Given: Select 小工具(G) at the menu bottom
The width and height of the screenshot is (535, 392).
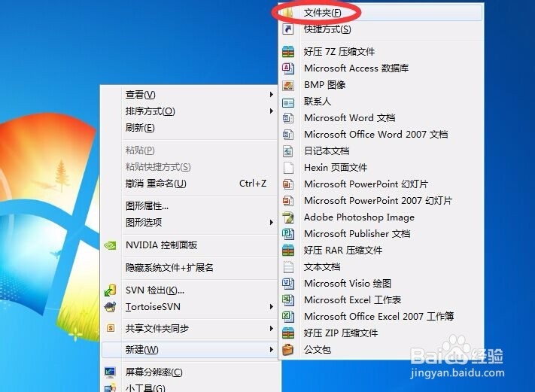Looking at the screenshot, I should [x=190, y=387].
